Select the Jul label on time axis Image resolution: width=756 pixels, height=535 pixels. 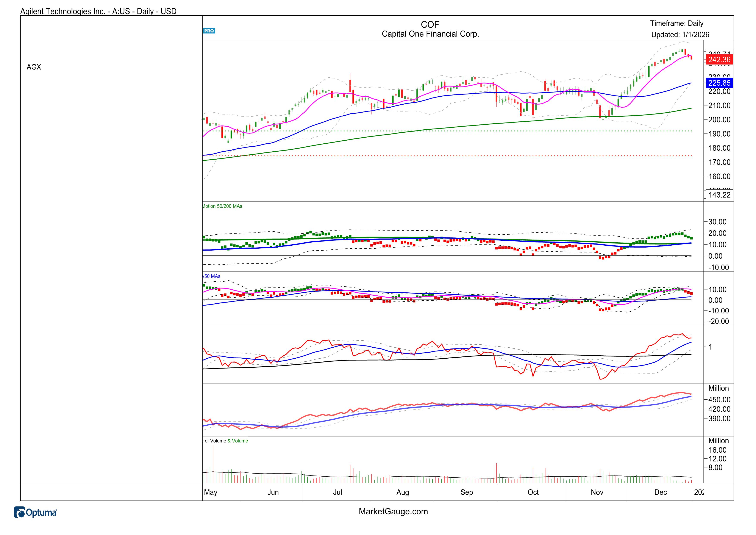tap(337, 492)
